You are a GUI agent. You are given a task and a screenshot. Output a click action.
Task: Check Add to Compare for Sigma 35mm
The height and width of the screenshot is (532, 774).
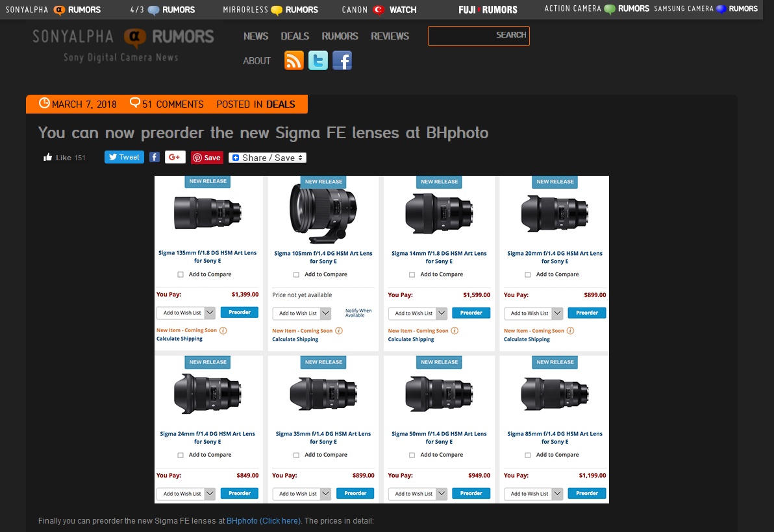click(x=296, y=455)
